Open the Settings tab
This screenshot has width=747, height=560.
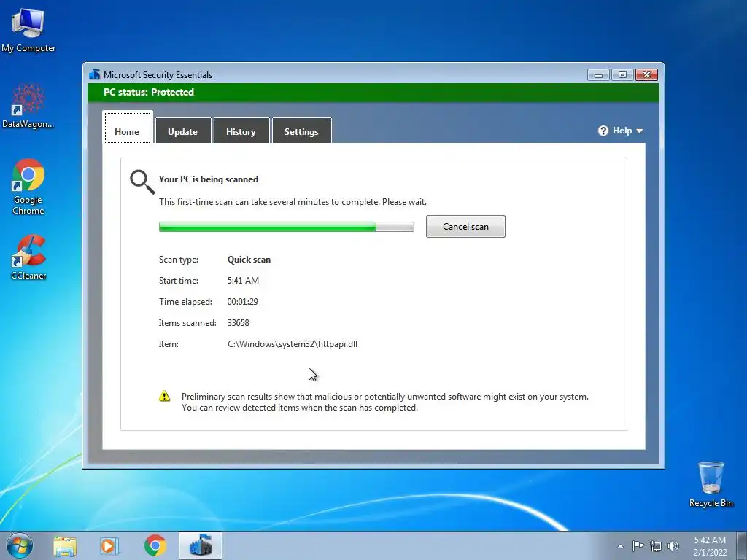pos(301,131)
